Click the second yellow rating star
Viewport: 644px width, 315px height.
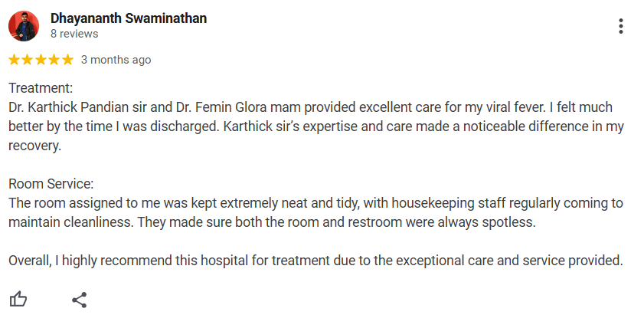[28, 60]
